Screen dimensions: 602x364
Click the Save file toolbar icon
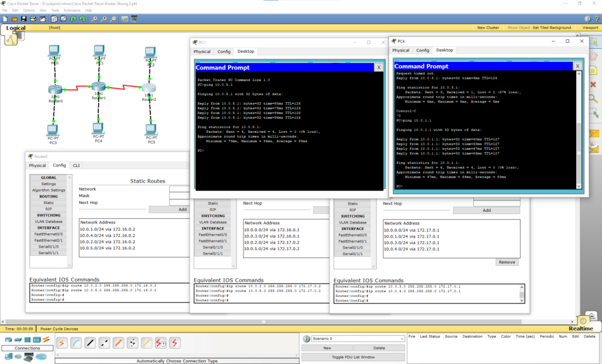pos(24,19)
